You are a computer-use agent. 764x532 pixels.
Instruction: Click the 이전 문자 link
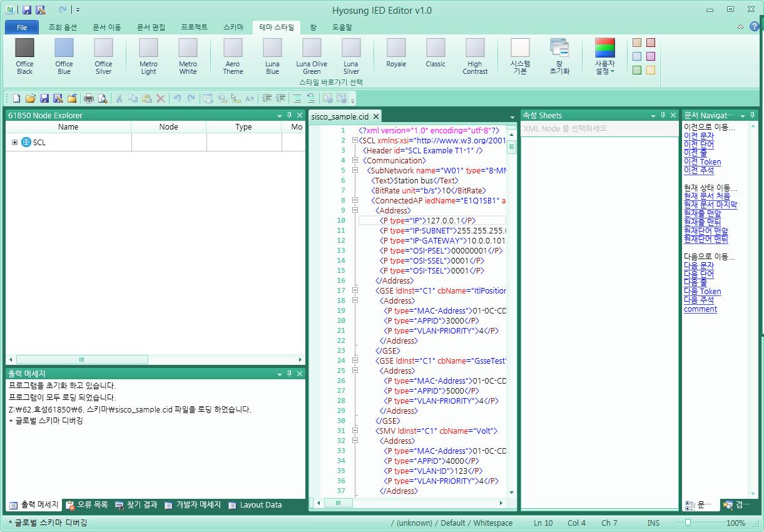[x=698, y=136]
